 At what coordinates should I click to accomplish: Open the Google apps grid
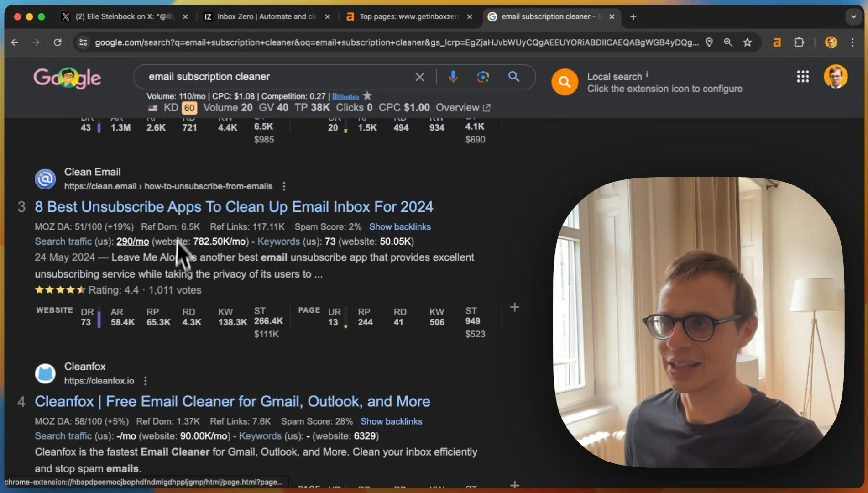(803, 77)
